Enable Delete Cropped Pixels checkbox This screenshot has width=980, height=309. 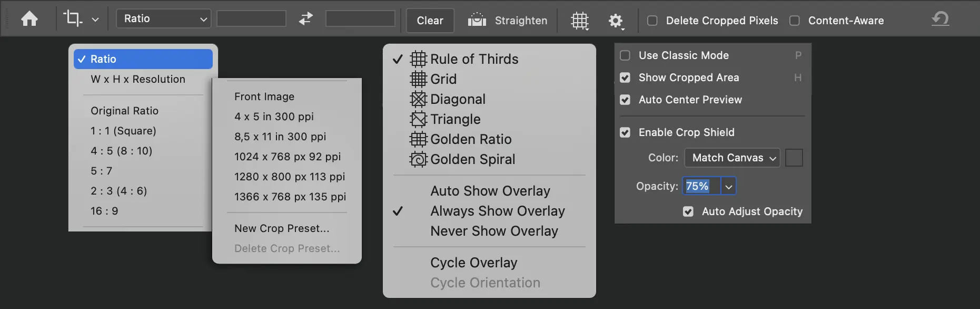pyautogui.click(x=652, y=21)
